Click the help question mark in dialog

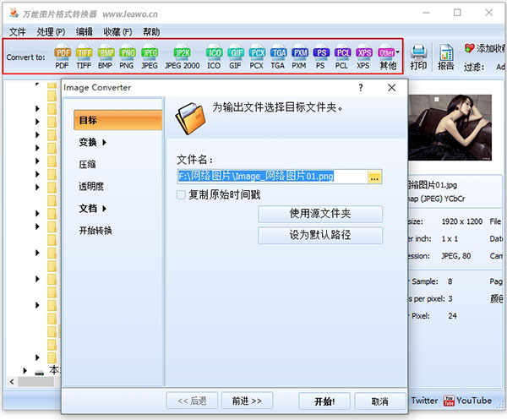pyautogui.click(x=361, y=87)
